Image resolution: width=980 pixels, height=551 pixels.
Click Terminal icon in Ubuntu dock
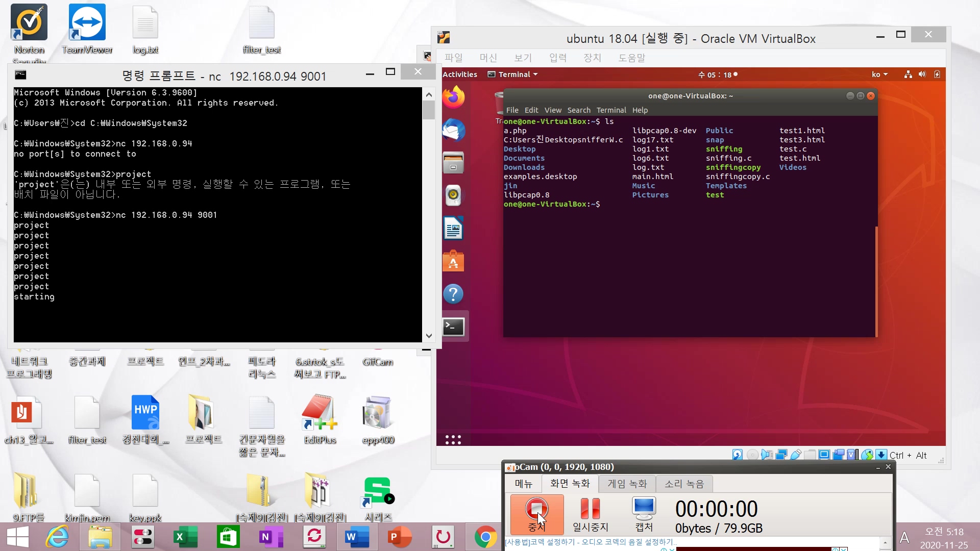(x=453, y=327)
